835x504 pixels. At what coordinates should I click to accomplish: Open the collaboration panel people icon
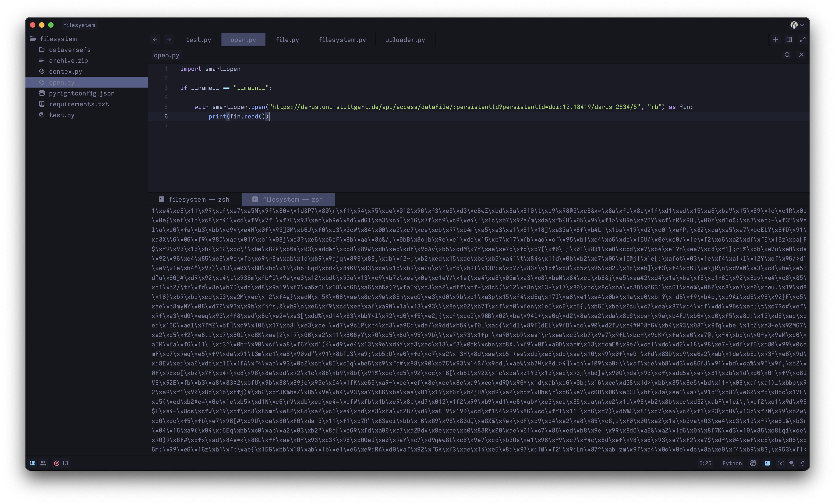tap(43, 463)
